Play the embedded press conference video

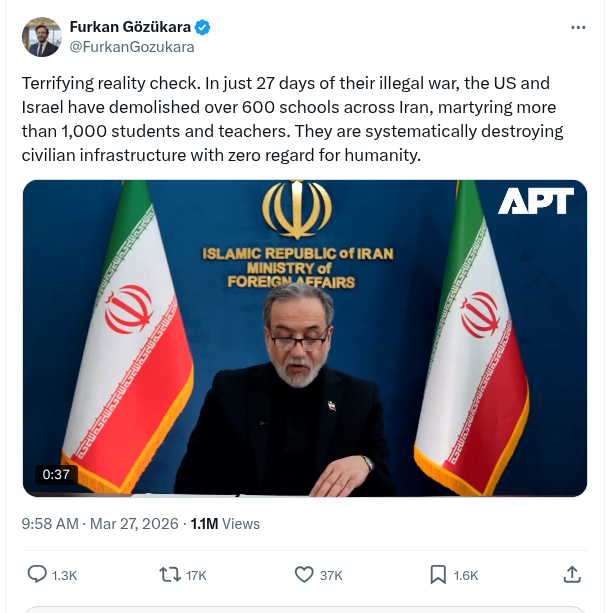[x=305, y=338]
